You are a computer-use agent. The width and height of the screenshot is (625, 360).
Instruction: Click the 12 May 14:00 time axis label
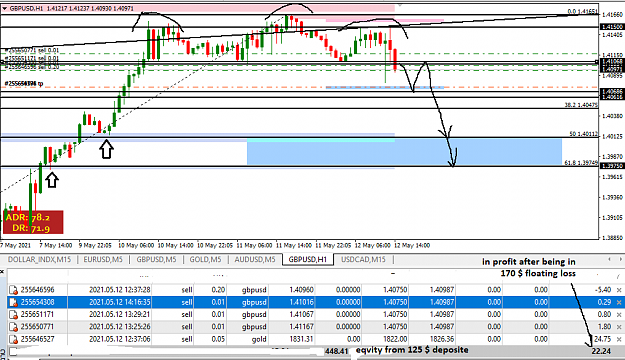pyautogui.click(x=413, y=245)
